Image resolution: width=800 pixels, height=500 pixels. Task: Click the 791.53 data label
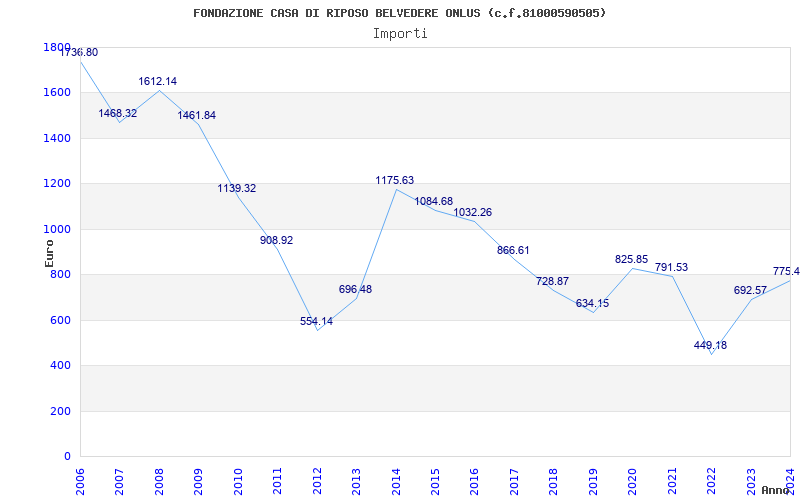pos(671,267)
